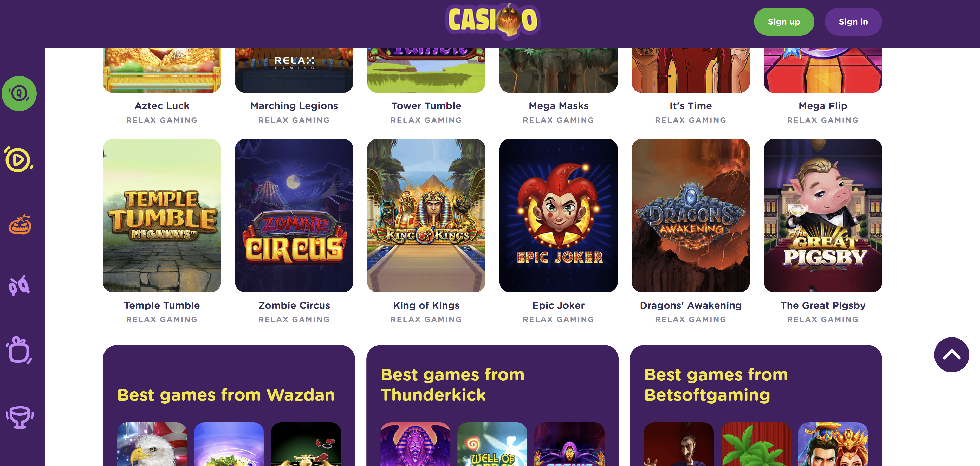Select the Halloween pumpkin sidebar icon

coord(20,224)
